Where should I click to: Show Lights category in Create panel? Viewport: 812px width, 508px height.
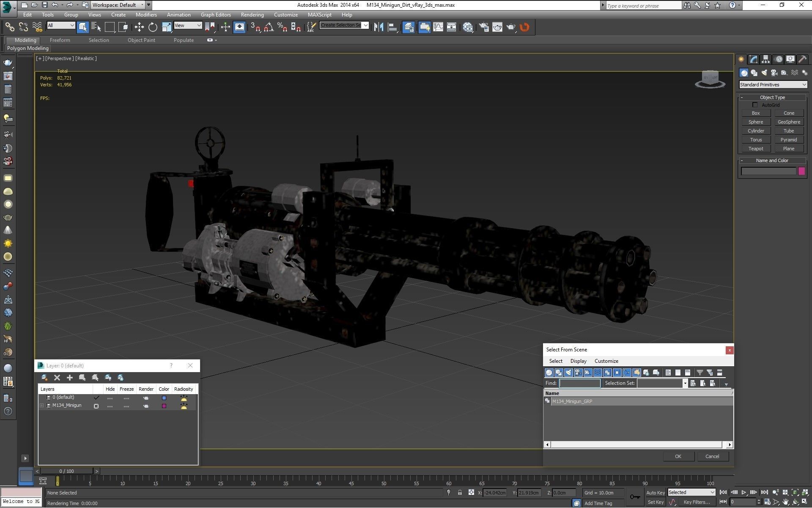point(764,73)
